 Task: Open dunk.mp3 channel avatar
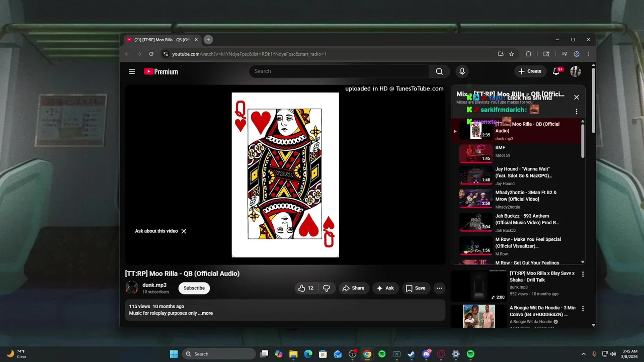pyautogui.click(x=132, y=288)
